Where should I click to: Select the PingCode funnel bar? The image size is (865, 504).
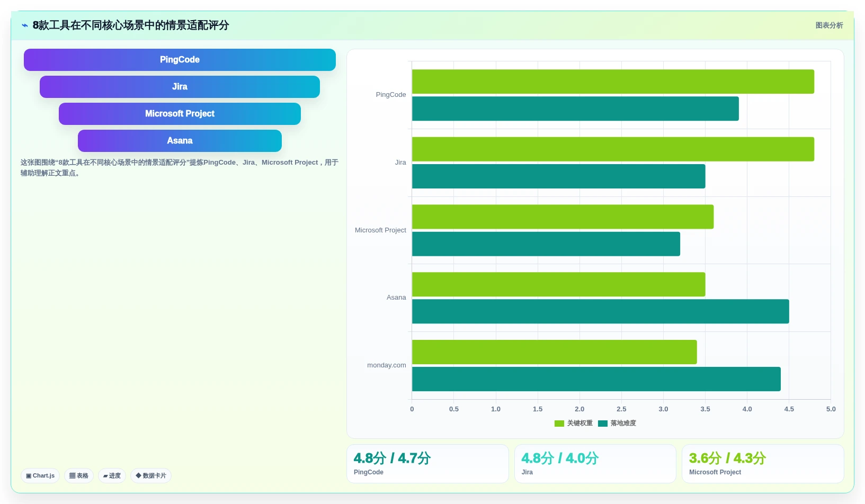[x=180, y=60]
